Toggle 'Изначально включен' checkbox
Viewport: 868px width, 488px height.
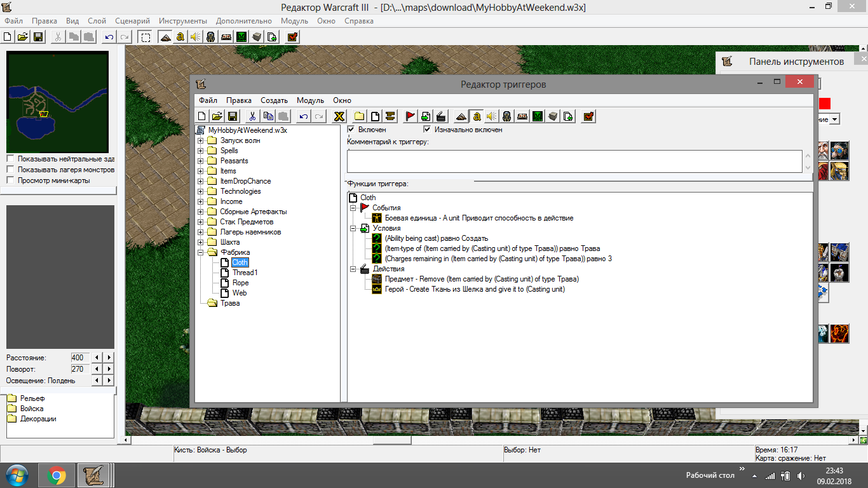pyautogui.click(x=427, y=130)
